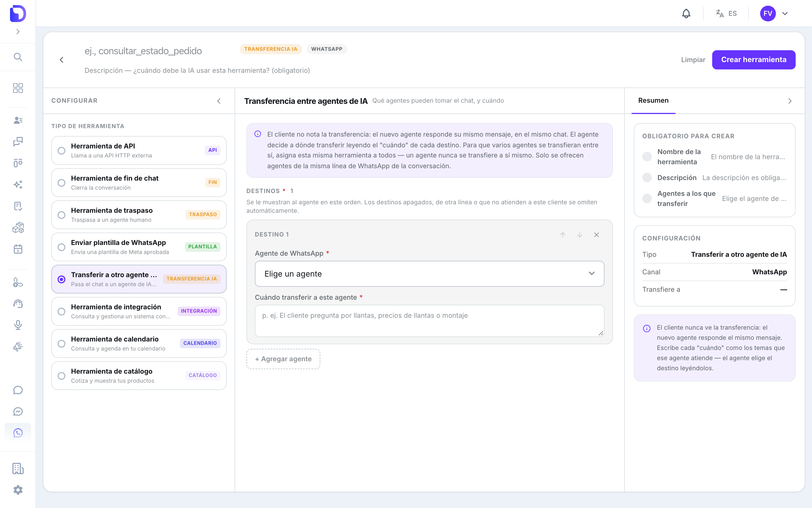This screenshot has height=508, width=812.
Task: Open the company building icon in sidebar
Action: pos(18,468)
